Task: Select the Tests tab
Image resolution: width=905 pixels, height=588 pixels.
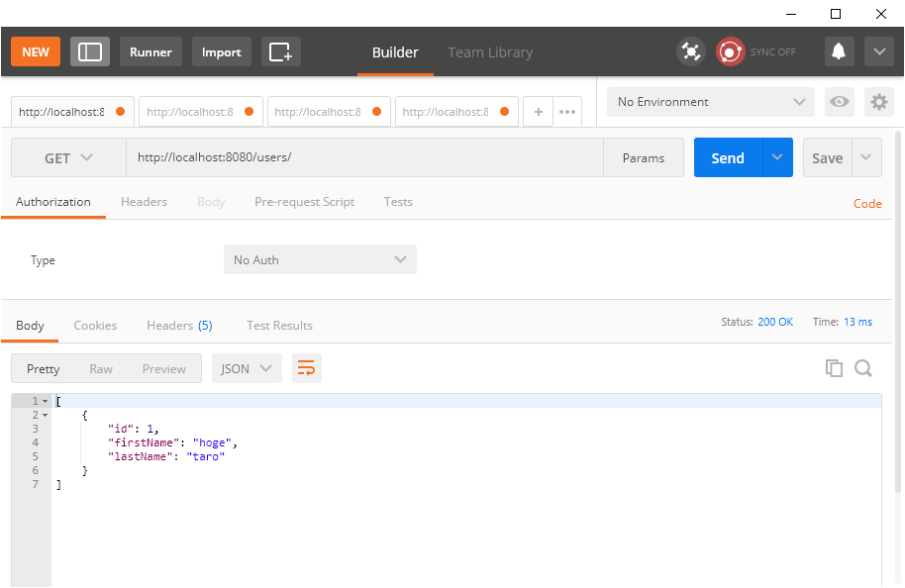Action: (398, 202)
